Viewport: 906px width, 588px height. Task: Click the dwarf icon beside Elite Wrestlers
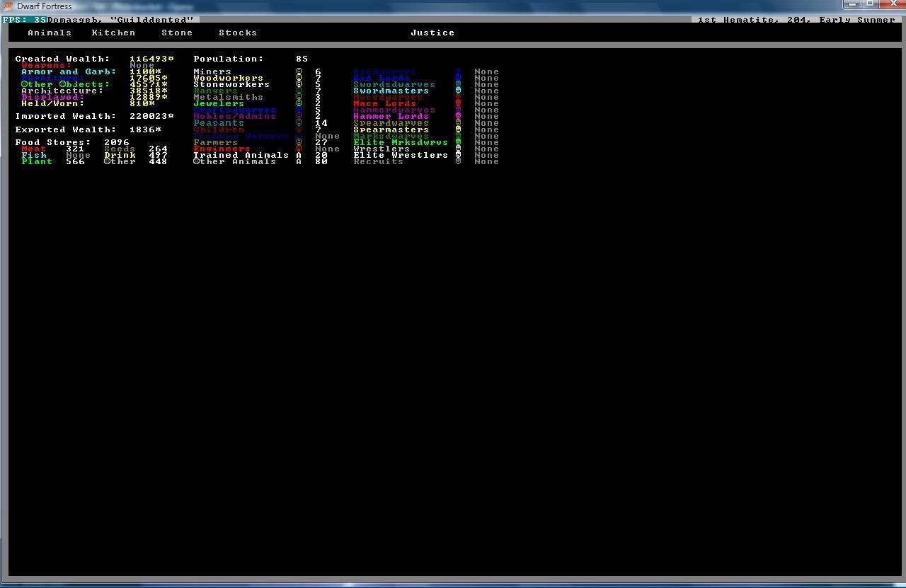pyautogui.click(x=458, y=155)
